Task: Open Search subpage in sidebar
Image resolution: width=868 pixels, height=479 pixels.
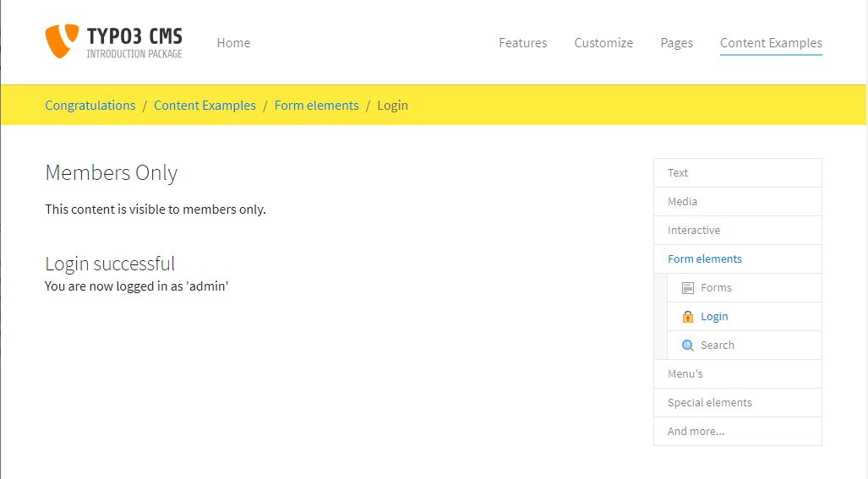Action: click(x=744, y=346)
